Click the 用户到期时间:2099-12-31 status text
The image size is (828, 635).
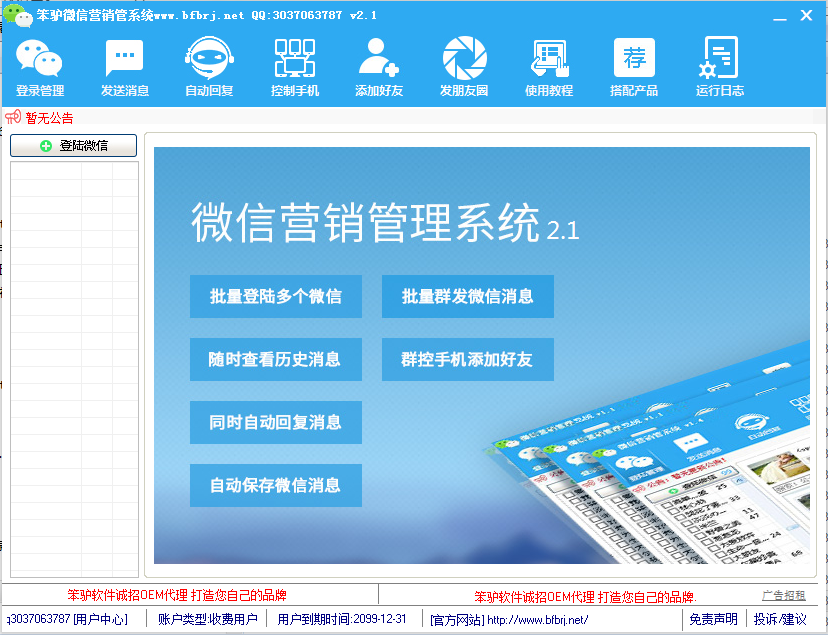(x=342, y=619)
